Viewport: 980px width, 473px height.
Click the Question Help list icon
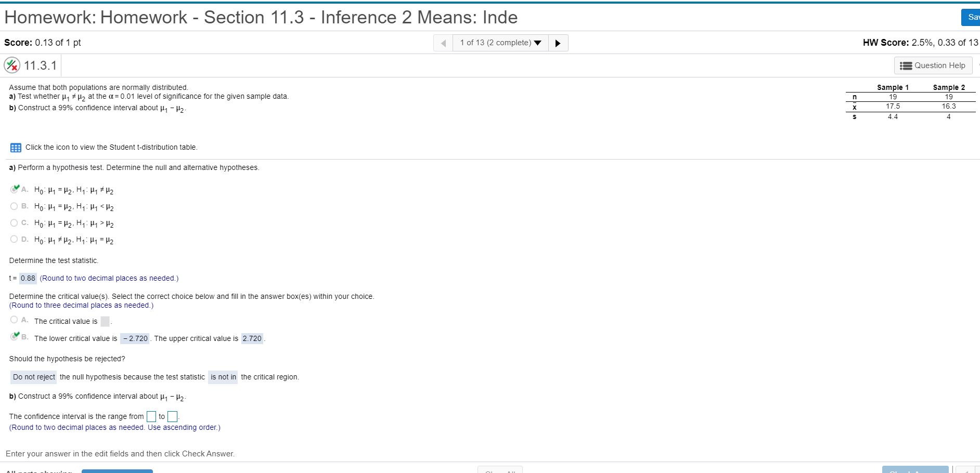pos(906,65)
